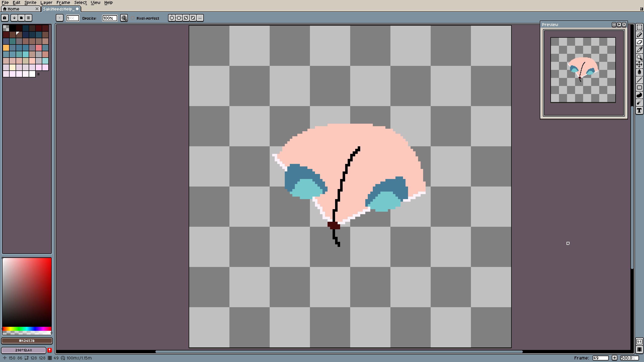Play animation in Preview window
The image size is (644, 362).
(619, 24)
